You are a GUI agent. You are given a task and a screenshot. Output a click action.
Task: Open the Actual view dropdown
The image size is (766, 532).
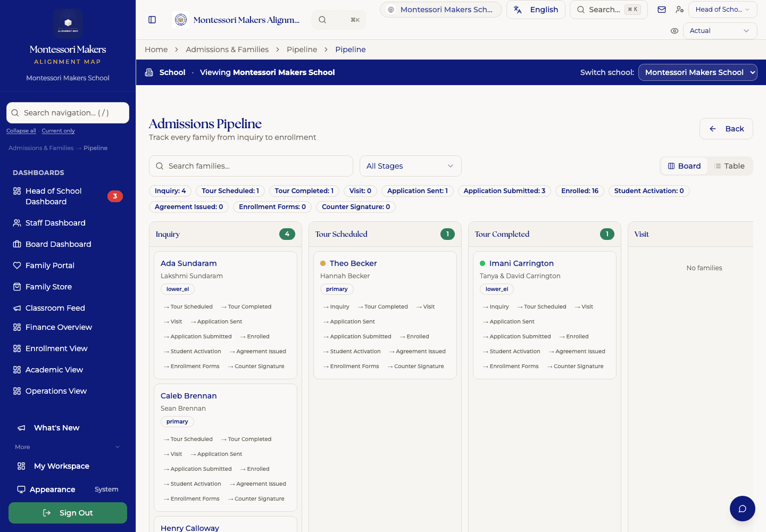[720, 31]
